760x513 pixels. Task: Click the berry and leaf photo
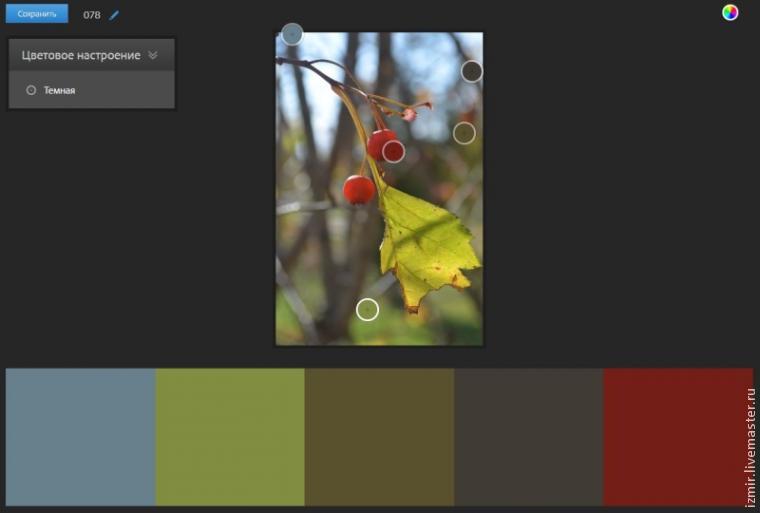(380, 189)
